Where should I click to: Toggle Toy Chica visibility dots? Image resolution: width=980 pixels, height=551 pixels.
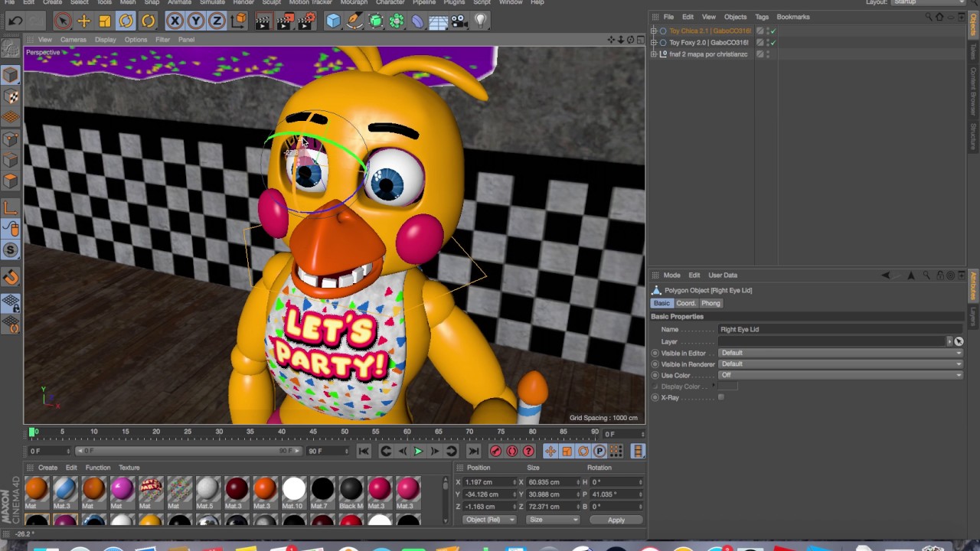(767, 31)
